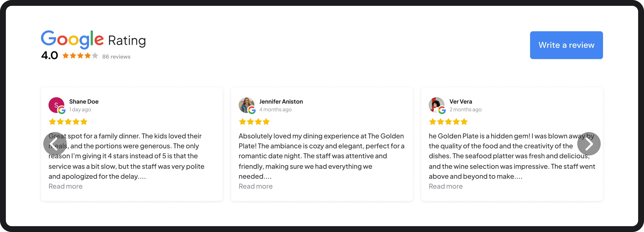Screen dimensions: 644x232
Task: Expand Jennifer Aniston's full review text
Action: click(255, 186)
